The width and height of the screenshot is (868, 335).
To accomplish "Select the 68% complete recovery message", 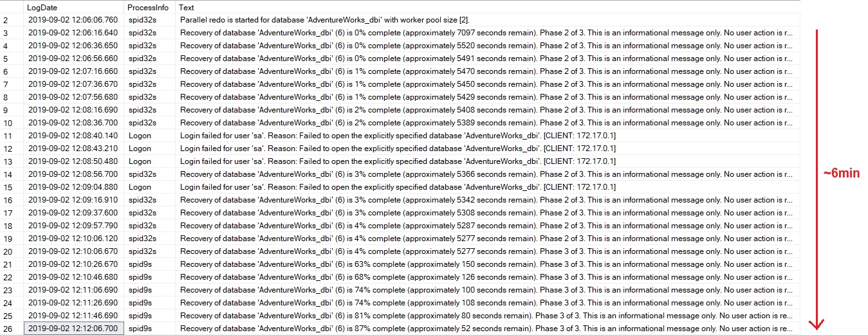I will click(484, 277).
